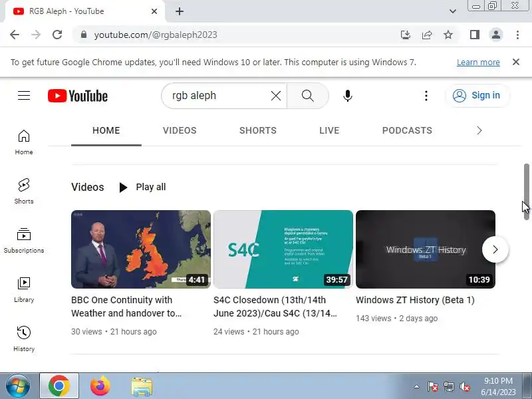Go back with the browser back arrow
The height and width of the screenshot is (399, 532).
[15, 35]
